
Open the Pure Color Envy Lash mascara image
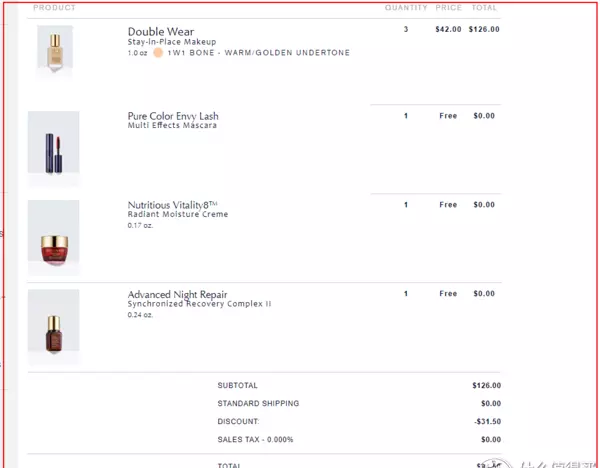(54, 148)
